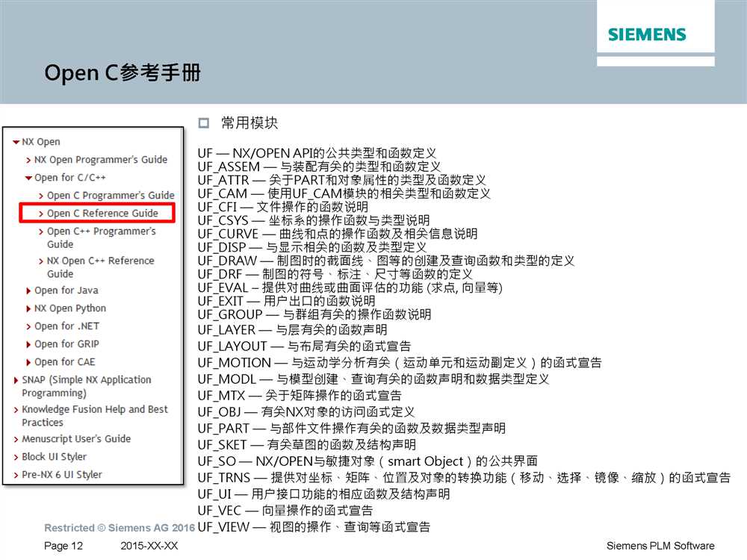747x560 pixels.
Task: Open NX Open Programmer's Guide link
Action: coord(101,160)
